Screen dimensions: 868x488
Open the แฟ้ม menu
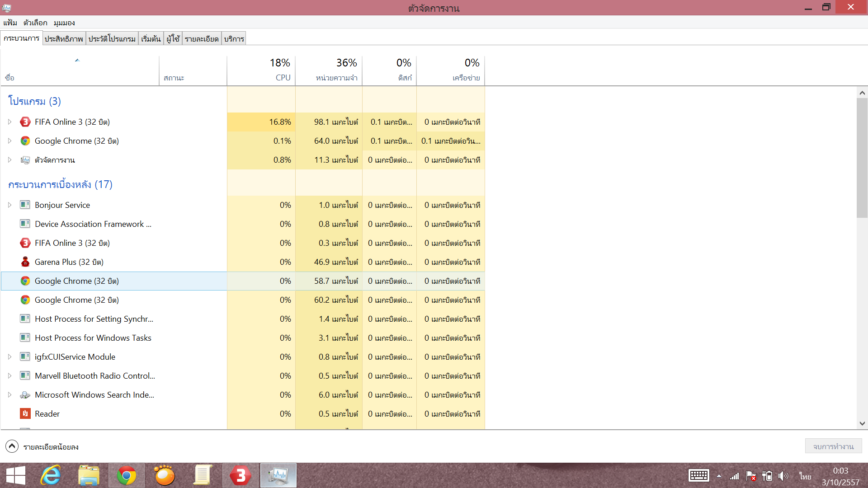pyautogui.click(x=10, y=23)
